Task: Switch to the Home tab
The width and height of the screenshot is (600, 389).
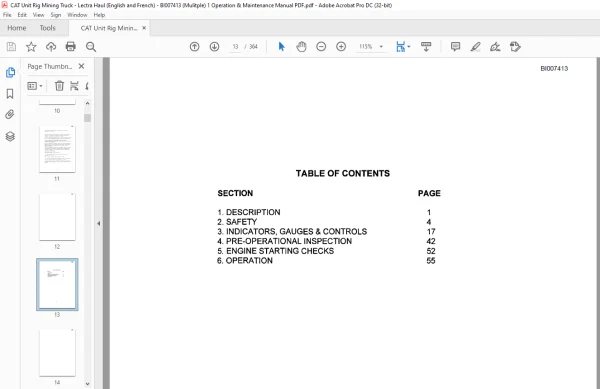Action: click(x=17, y=28)
